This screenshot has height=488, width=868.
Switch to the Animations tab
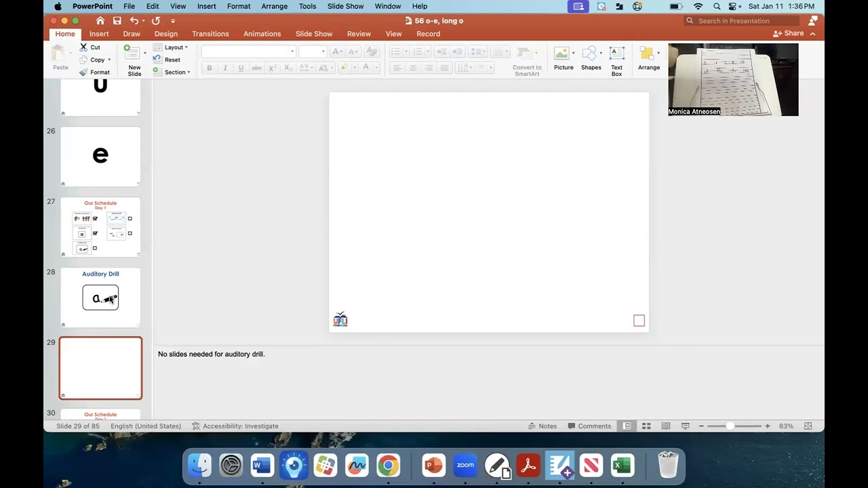(262, 34)
